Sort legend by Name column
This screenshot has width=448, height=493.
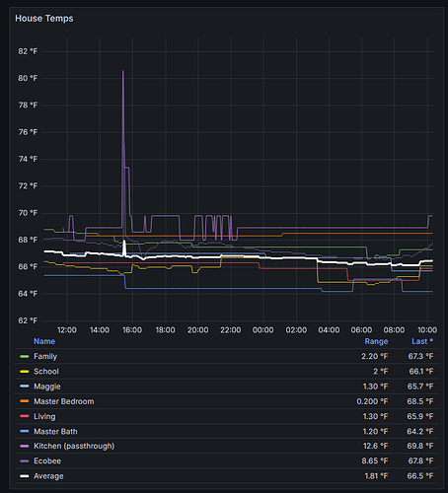(x=44, y=341)
